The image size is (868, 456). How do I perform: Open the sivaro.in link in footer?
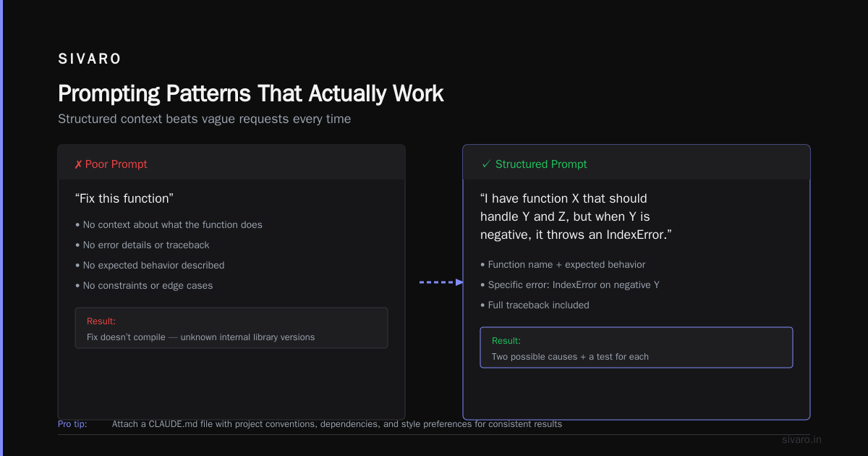[802, 440]
